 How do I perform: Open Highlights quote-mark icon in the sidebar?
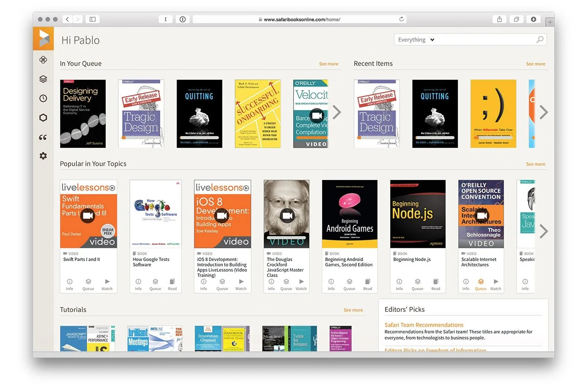coord(43,137)
